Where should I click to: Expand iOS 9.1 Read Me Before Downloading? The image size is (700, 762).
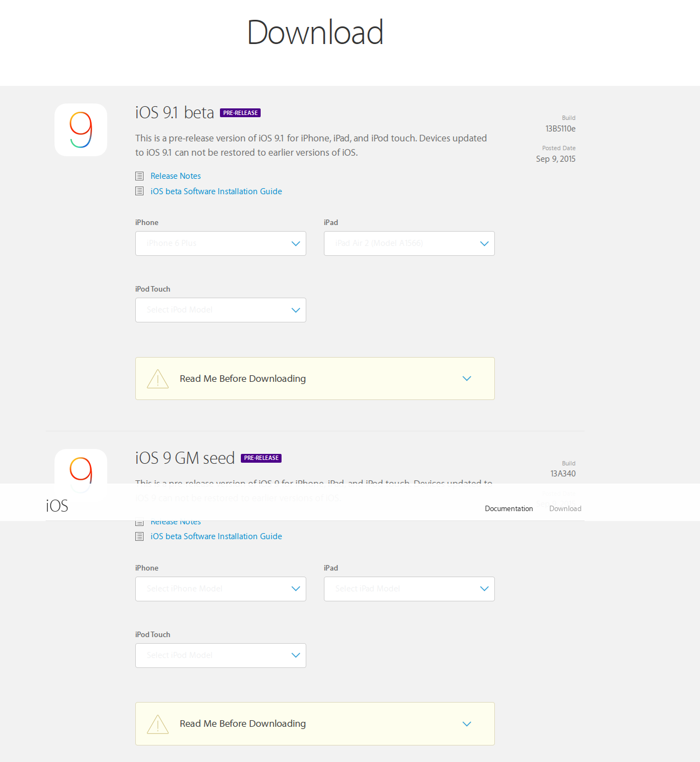pyautogui.click(x=315, y=379)
